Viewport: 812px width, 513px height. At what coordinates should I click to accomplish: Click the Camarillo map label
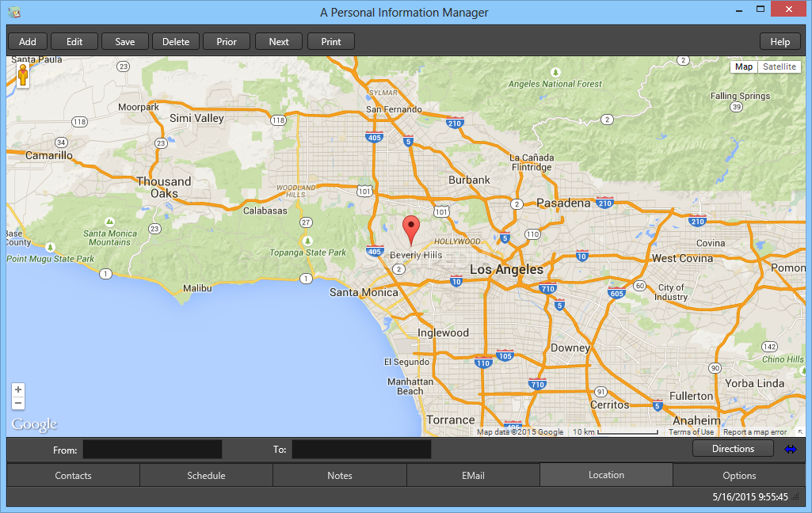pyautogui.click(x=48, y=155)
